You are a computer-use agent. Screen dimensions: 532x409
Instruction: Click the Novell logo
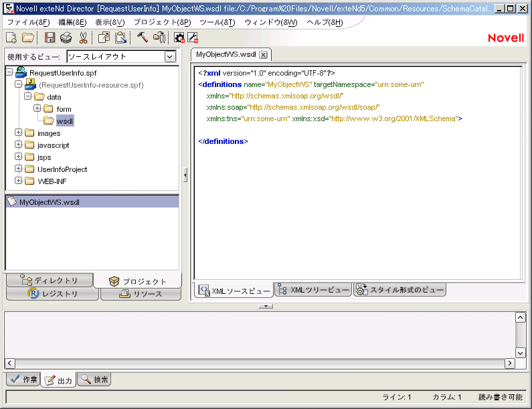506,38
